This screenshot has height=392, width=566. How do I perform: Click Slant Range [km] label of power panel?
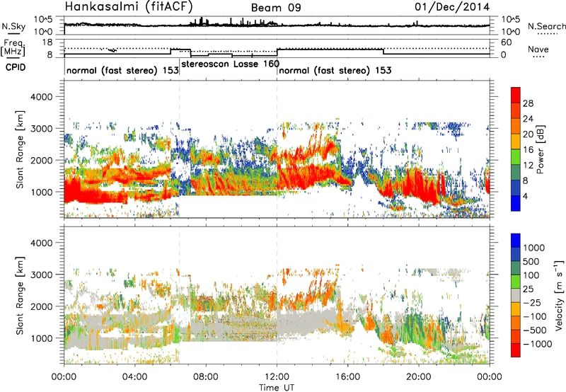pos(20,149)
